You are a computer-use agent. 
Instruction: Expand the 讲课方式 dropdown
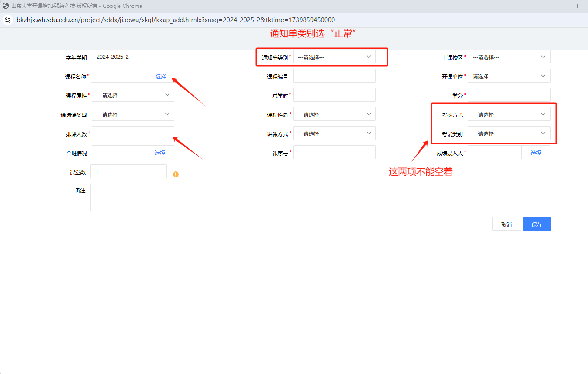[x=334, y=134]
